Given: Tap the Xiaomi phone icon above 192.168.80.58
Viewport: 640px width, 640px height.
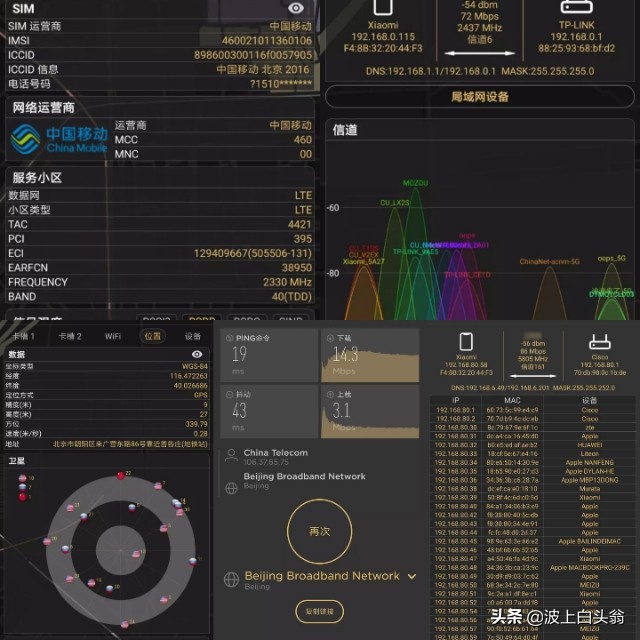Looking at the screenshot, I should pos(466,341).
